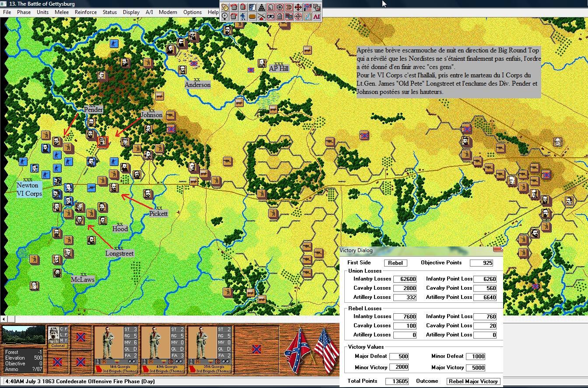Open the Phase menu
The image size is (588, 388).
pyautogui.click(x=24, y=12)
